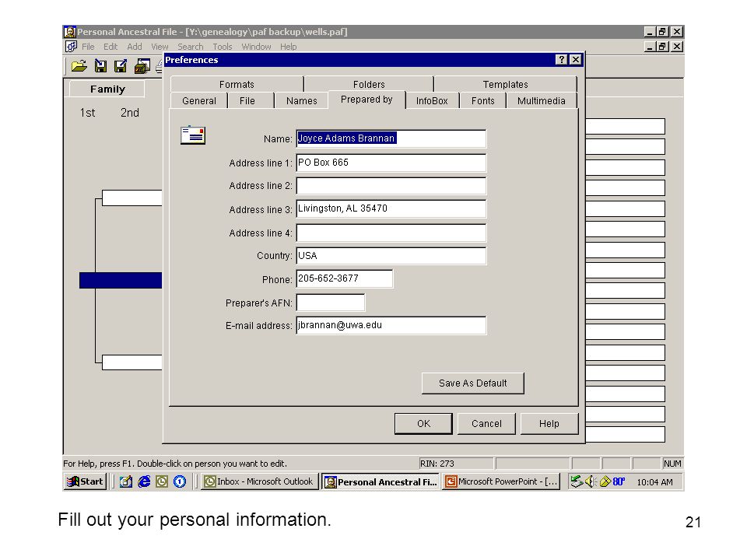Click the volume speaker tray icon

[x=591, y=481]
